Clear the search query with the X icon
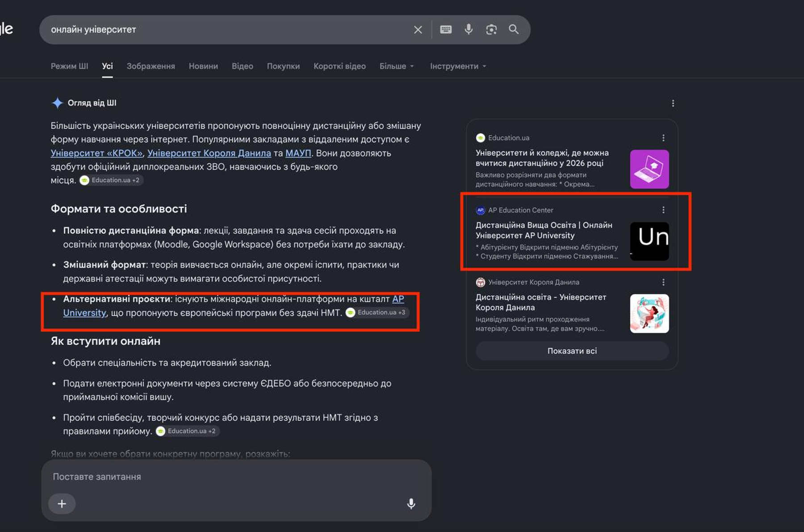 (418, 30)
